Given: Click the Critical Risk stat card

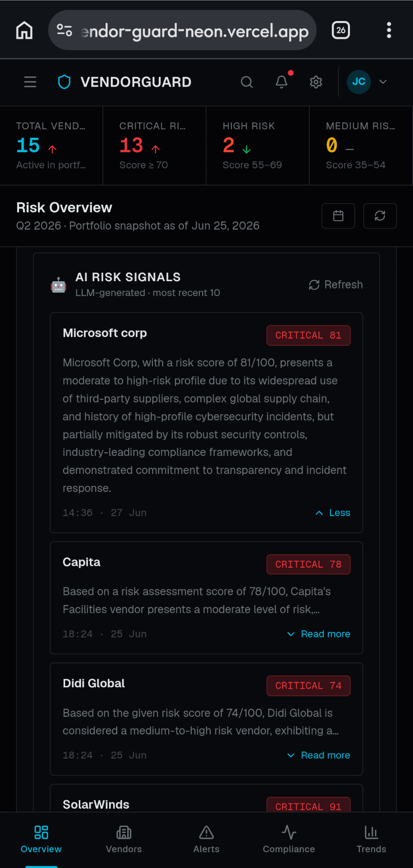Looking at the screenshot, I should [x=154, y=145].
